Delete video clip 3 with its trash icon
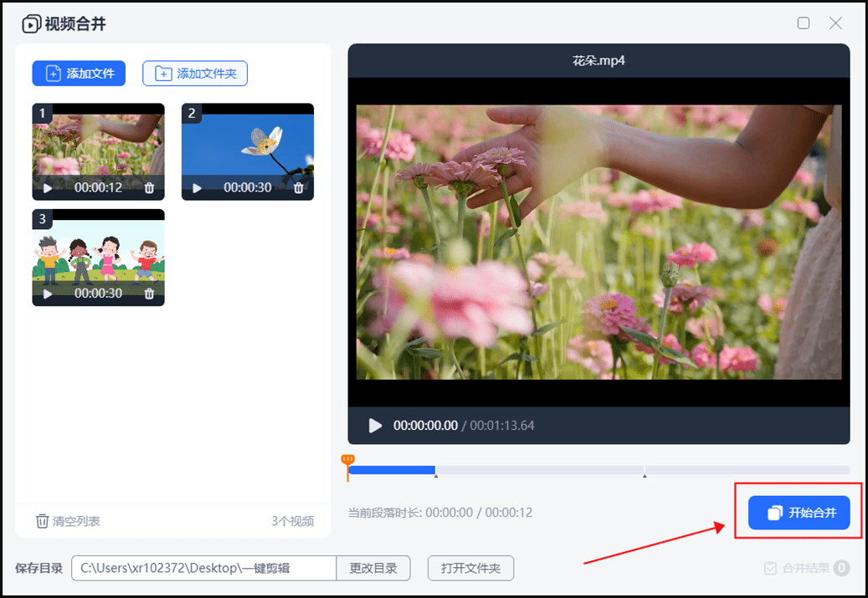The height and width of the screenshot is (598, 868). pos(150,294)
